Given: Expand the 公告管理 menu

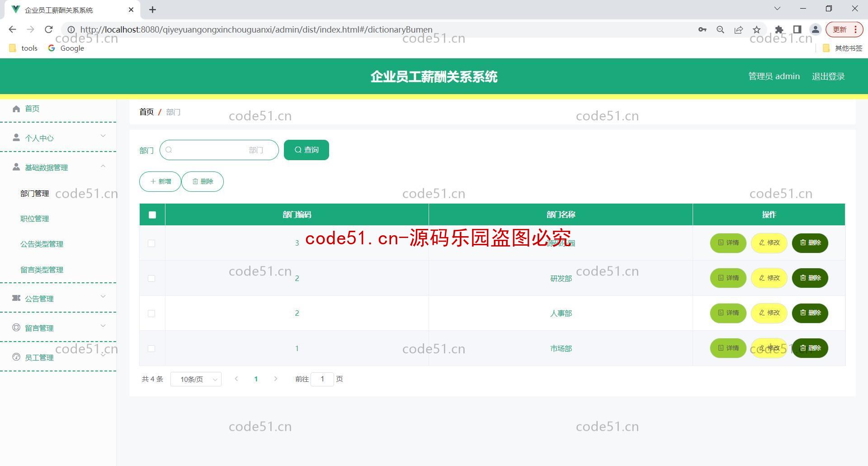Looking at the screenshot, I should (103, 296).
